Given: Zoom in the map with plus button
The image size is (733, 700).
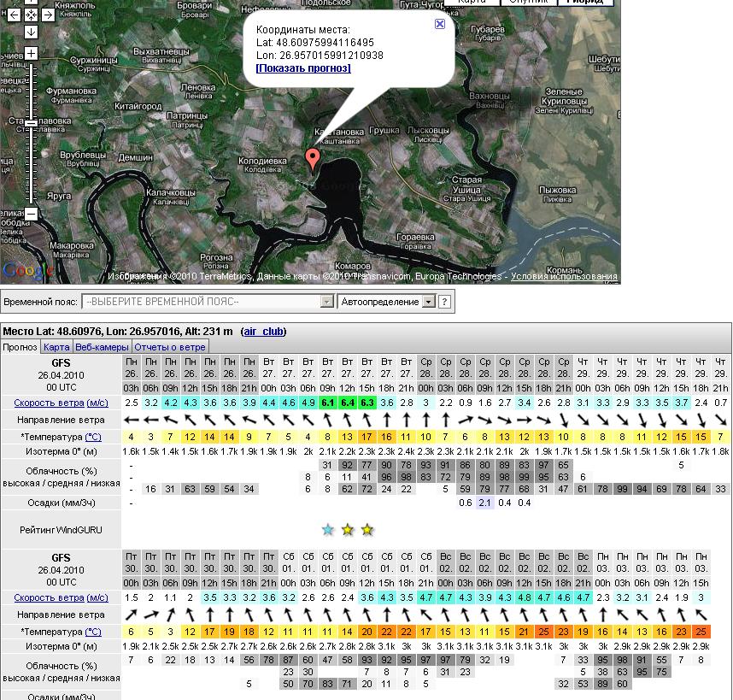Looking at the screenshot, I should tap(31, 53).
